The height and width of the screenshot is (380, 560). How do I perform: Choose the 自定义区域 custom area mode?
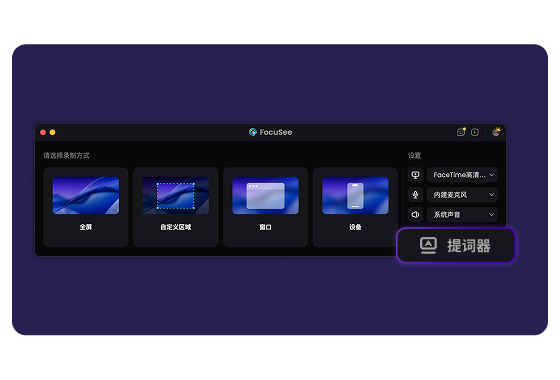coord(175,207)
